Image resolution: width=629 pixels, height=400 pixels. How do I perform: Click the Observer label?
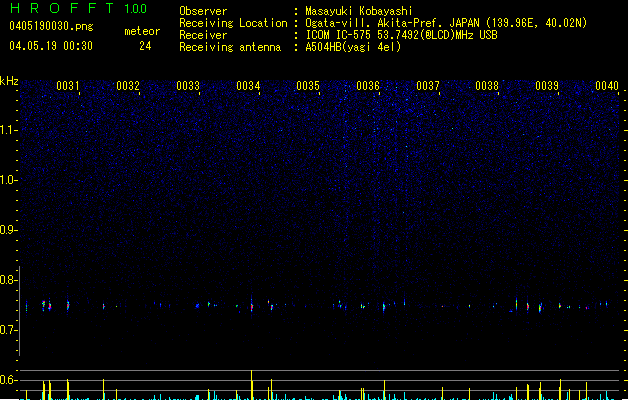click(203, 11)
